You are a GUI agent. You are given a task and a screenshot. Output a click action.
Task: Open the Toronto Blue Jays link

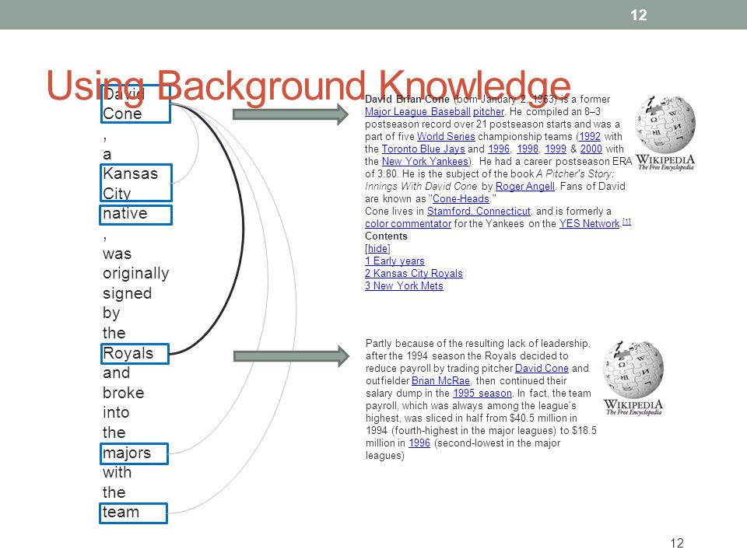pyautogui.click(x=423, y=149)
